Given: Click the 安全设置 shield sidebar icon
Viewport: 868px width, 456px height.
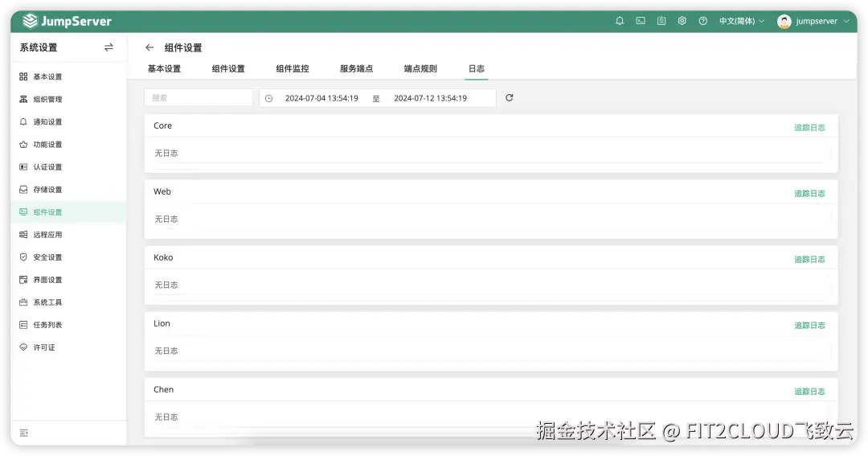Looking at the screenshot, I should coord(23,257).
